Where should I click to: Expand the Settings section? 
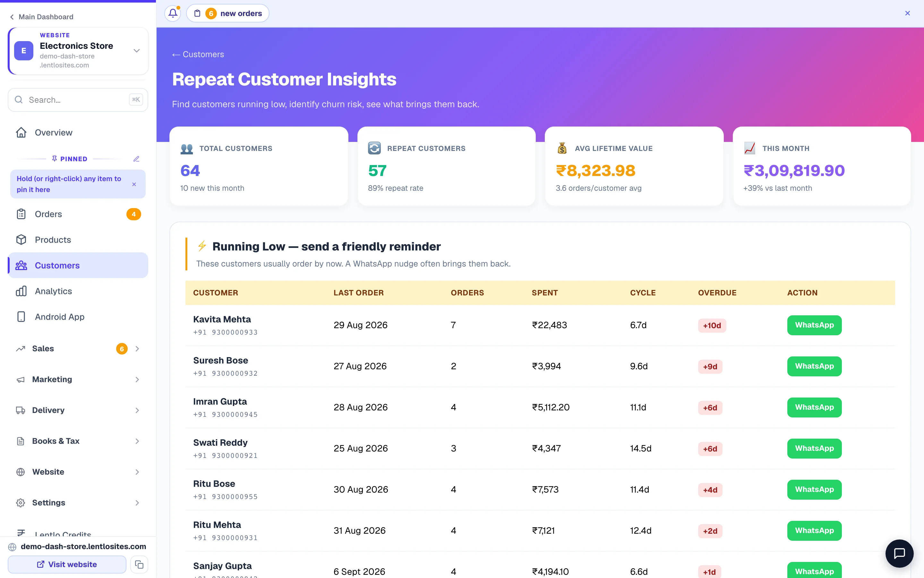78,503
